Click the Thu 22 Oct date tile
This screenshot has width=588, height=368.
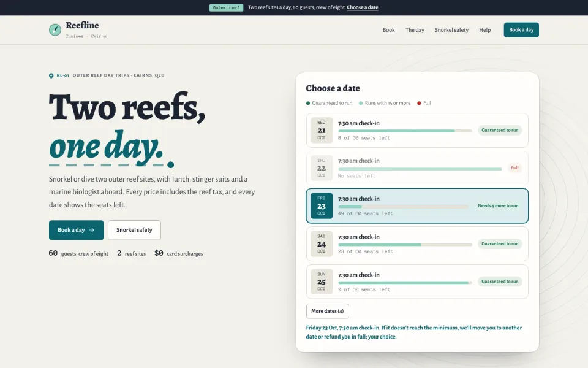click(x=322, y=168)
